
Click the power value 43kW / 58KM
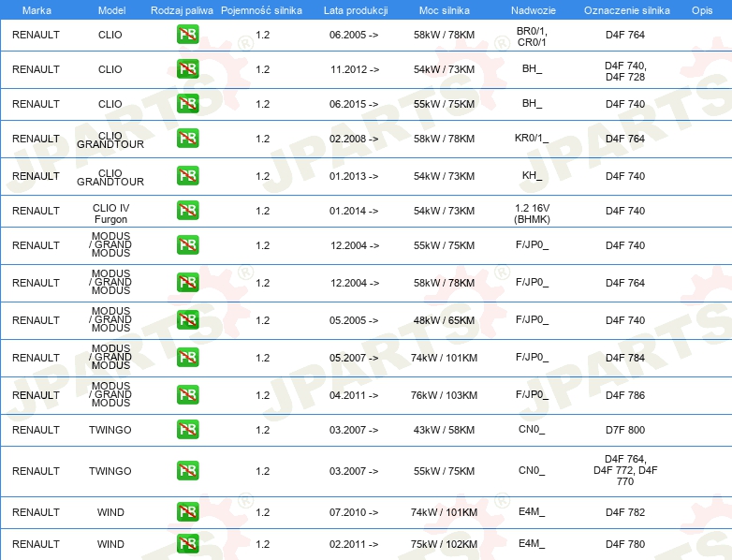tap(444, 430)
